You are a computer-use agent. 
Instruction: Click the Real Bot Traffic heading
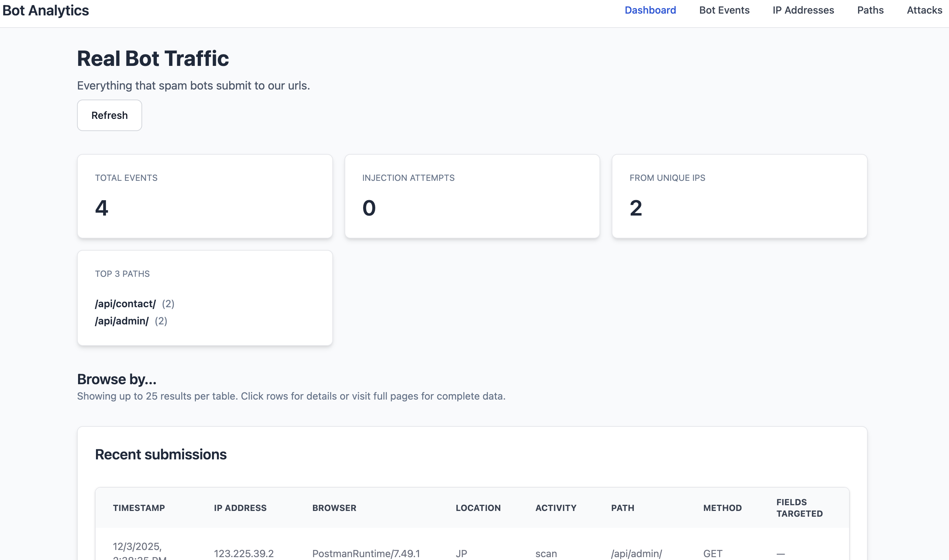point(153,58)
